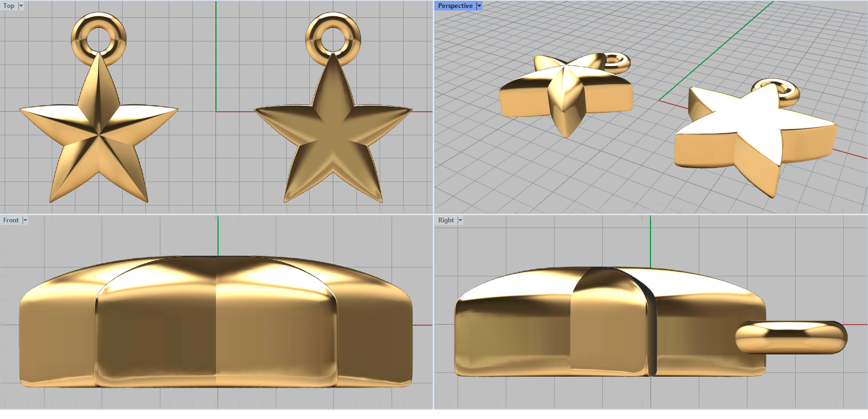Open the Front viewport dropdown arrow
This screenshot has height=419, width=868.
tap(25, 220)
